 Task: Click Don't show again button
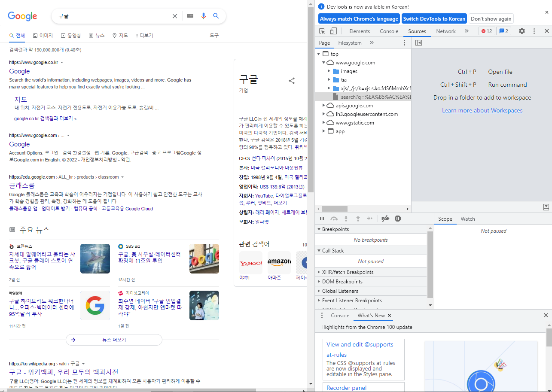point(491,18)
